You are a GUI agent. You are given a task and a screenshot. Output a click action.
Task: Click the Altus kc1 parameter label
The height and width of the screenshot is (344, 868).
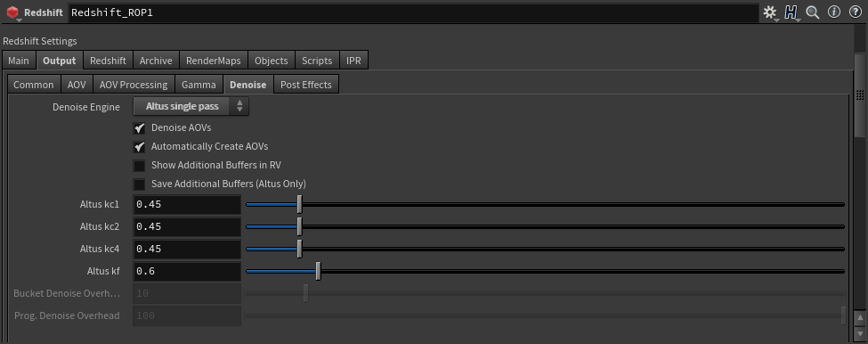(x=100, y=204)
